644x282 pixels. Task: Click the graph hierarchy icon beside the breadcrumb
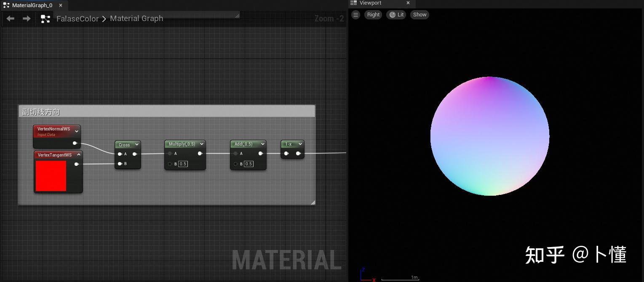[45, 19]
